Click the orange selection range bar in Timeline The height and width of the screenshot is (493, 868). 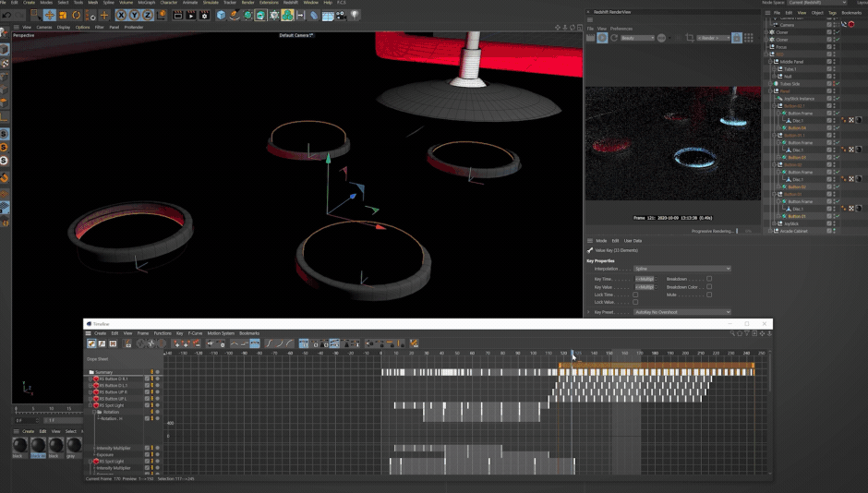(x=657, y=366)
